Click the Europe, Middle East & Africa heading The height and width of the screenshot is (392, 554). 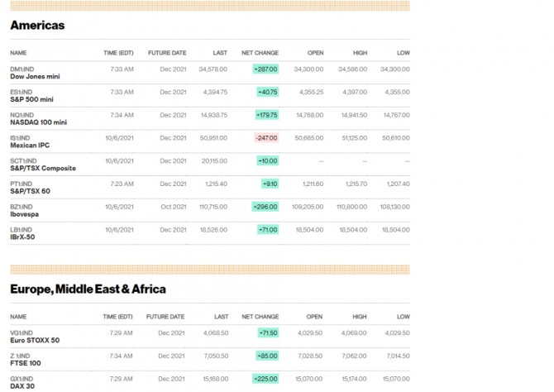click(88, 289)
